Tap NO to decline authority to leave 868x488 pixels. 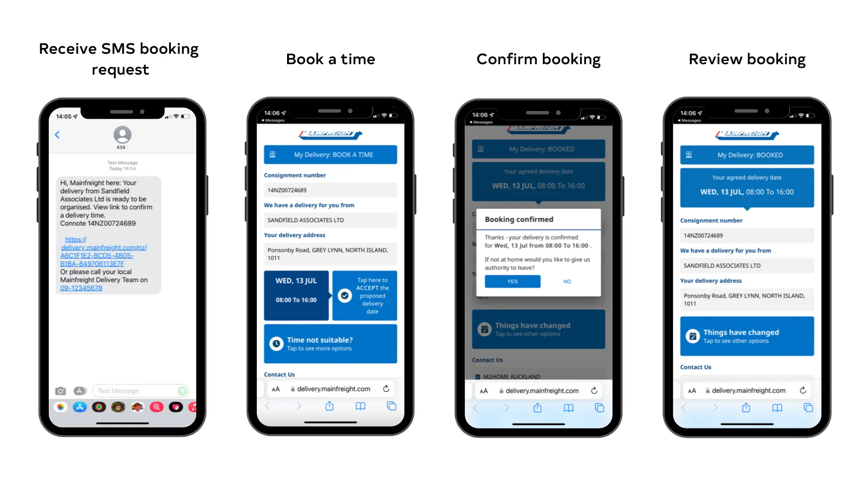(566, 281)
